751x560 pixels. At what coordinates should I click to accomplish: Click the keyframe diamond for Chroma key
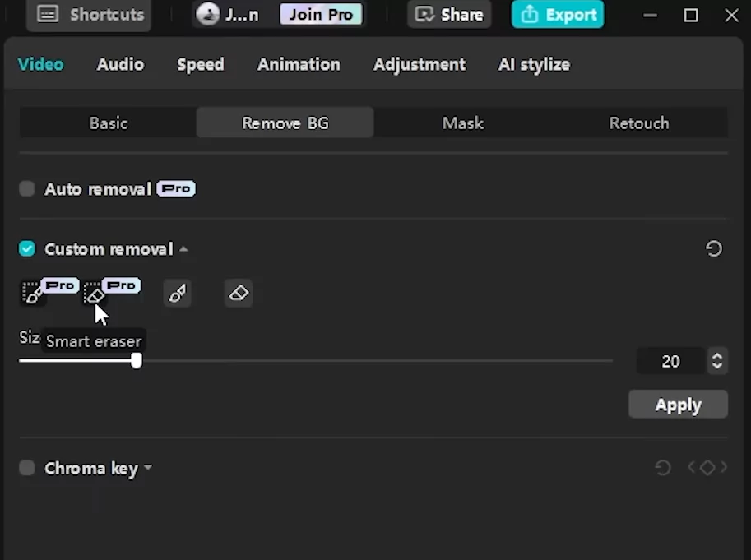(x=709, y=467)
